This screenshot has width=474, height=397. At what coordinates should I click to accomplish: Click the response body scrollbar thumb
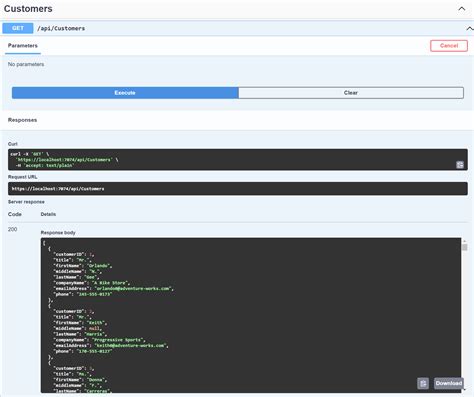pyautogui.click(x=465, y=247)
